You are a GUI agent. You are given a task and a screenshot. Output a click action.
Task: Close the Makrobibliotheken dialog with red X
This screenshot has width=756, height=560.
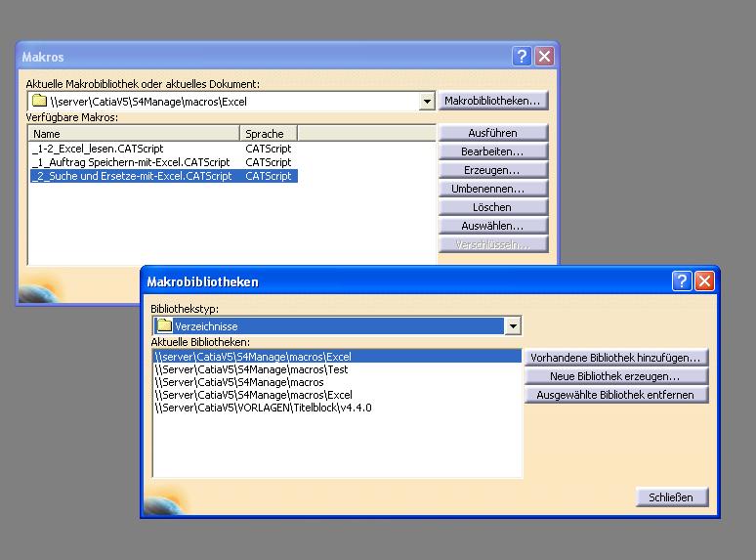point(704,281)
